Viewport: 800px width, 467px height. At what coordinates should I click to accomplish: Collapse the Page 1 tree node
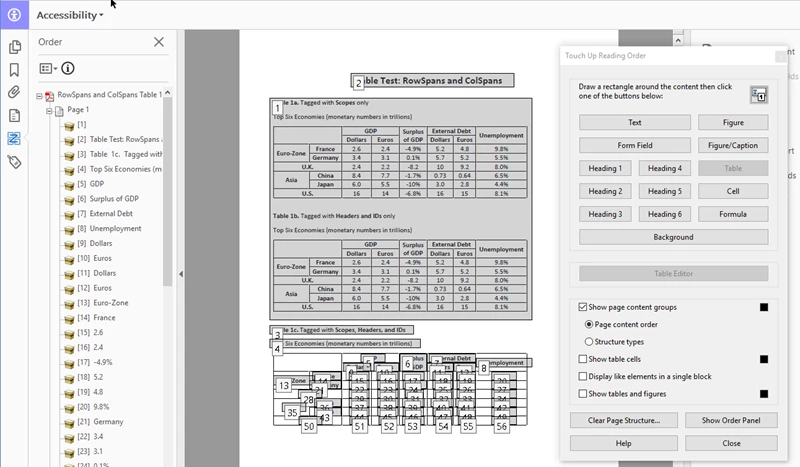point(49,110)
